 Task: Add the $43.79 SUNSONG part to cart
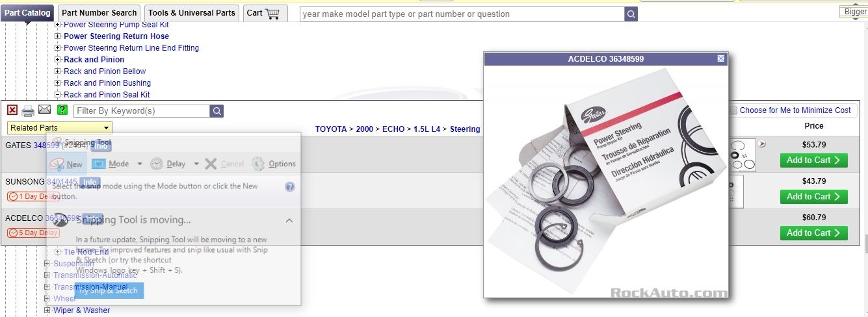814,196
